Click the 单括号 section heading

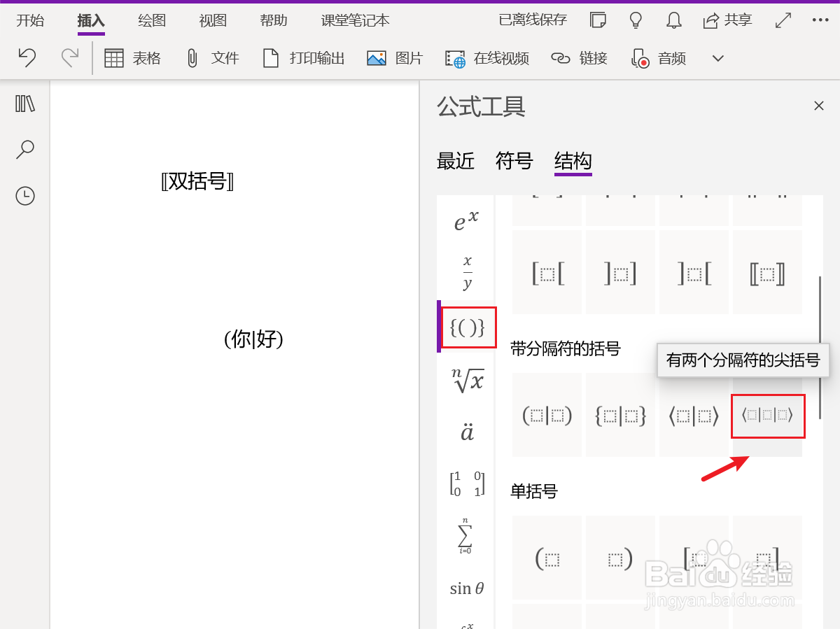[x=534, y=491]
